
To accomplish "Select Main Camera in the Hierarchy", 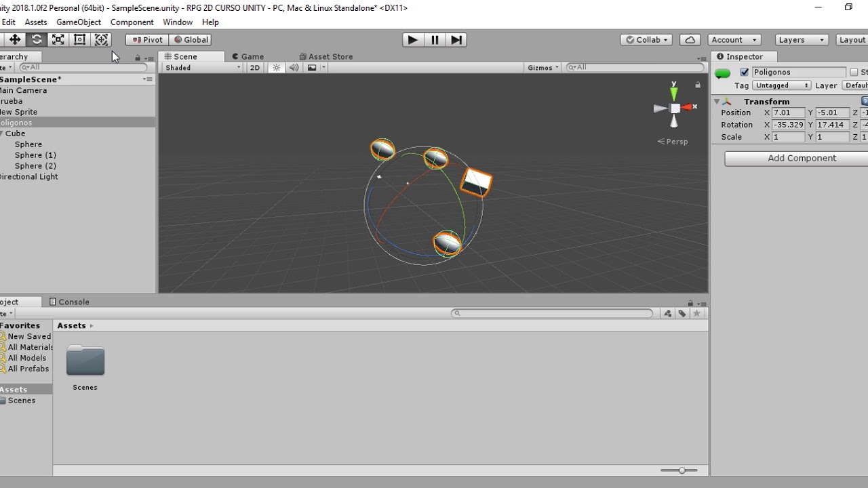I will coord(77,90).
